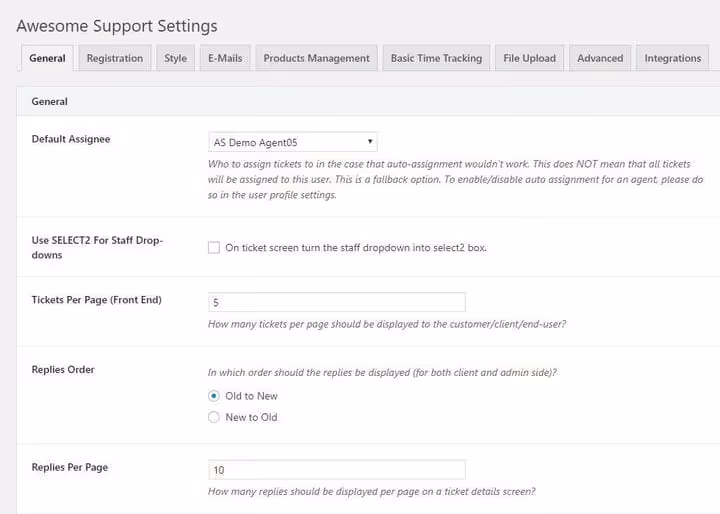The height and width of the screenshot is (514, 720).
Task: Select the Basic Time Tracking tab
Action: click(x=436, y=58)
